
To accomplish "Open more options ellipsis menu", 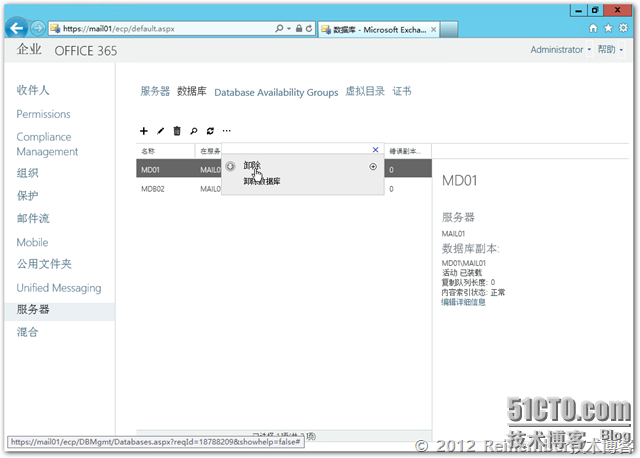I will [x=227, y=131].
